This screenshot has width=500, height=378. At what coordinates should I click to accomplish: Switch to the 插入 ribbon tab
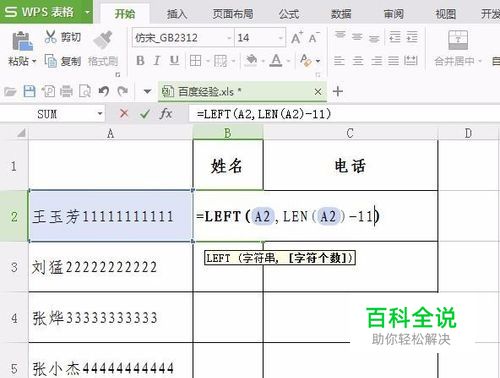coord(177,14)
